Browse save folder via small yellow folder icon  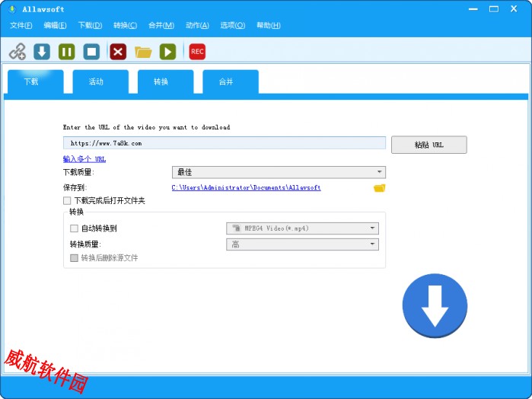(379, 188)
